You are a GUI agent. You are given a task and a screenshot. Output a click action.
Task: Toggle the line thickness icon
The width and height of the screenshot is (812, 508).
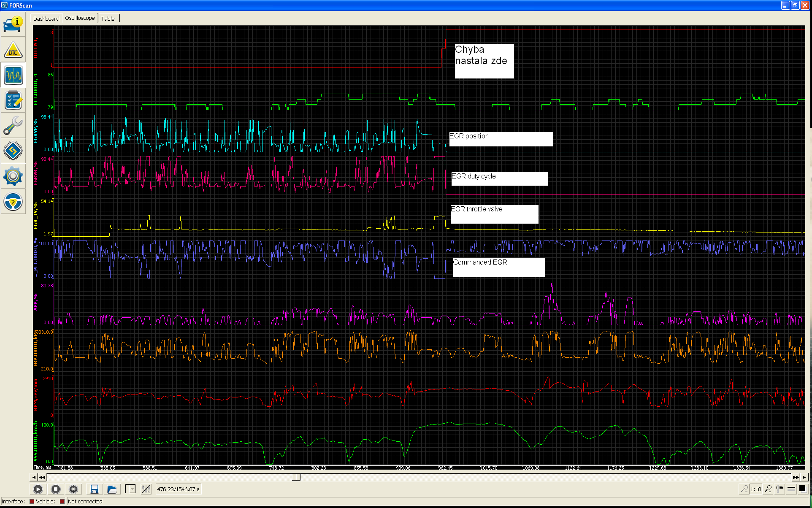(x=791, y=489)
